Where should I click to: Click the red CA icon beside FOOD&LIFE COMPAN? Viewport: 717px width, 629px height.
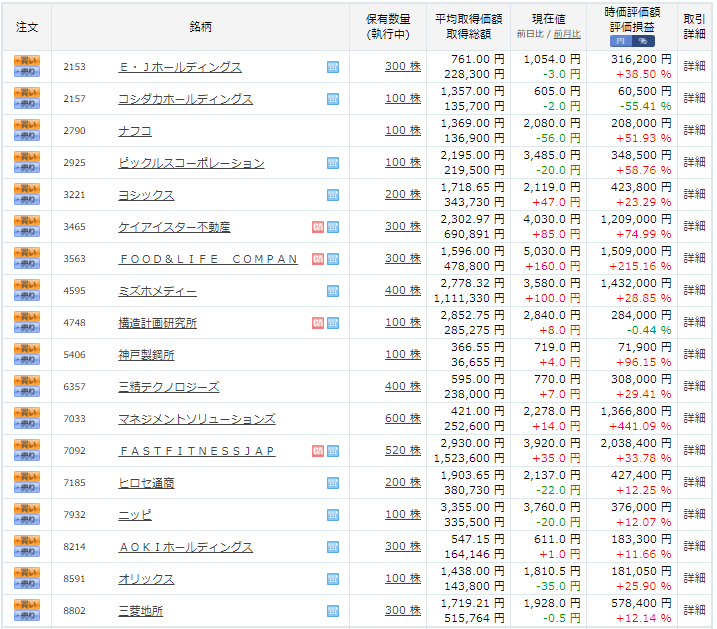[318, 259]
